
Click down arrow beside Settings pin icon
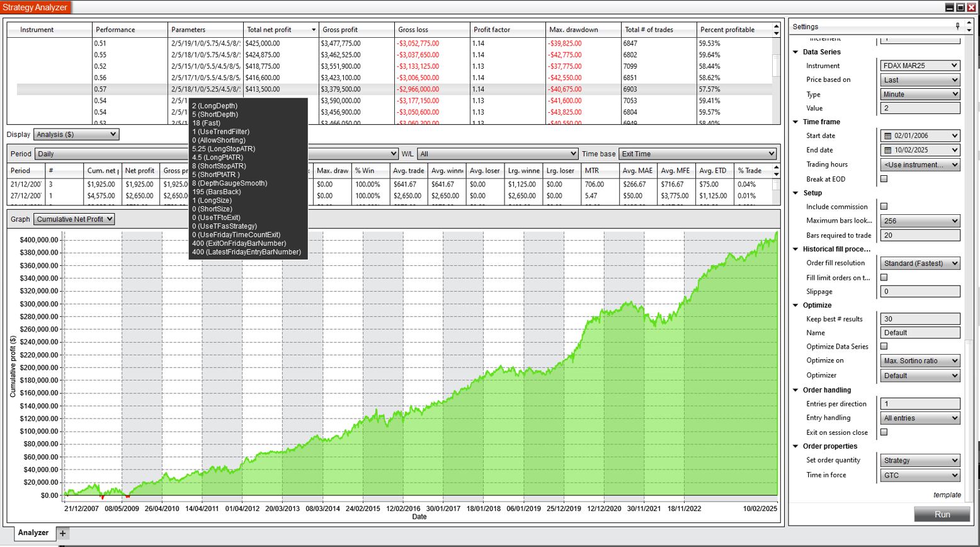click(x=969, y=30)
